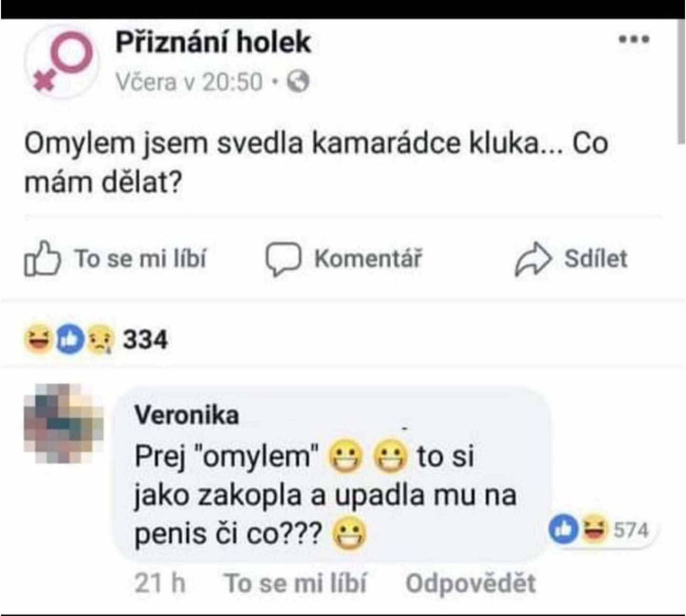686x616 pixels.
Task: Click Odpovědět to reply to Veronika
Action: (470, 583)
